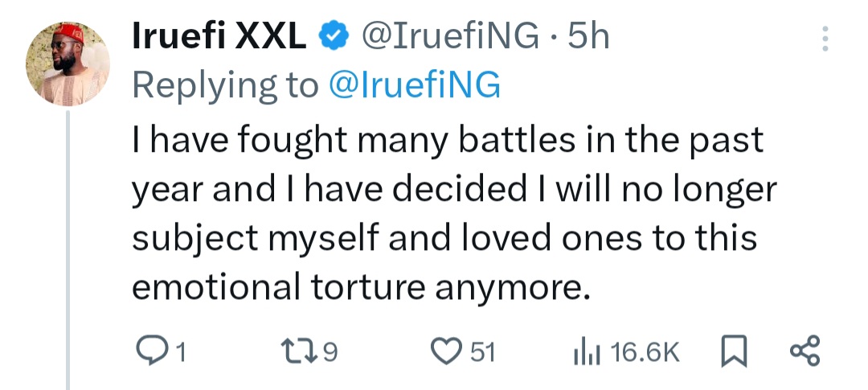Like the tweet with the heart icon
Screen dimensions: 868x390
click(444, 351)
